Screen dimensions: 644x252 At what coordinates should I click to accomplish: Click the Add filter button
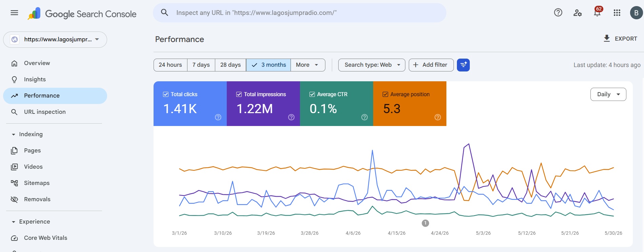click(431, 65)
